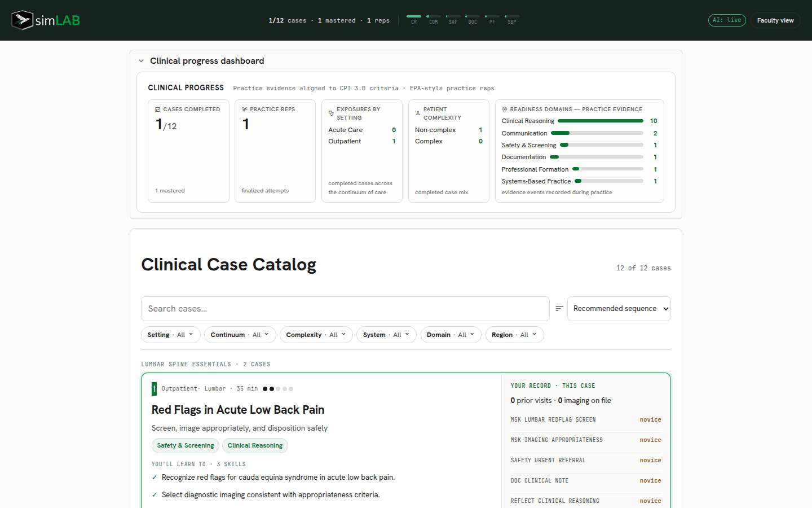The width and height of the screenshot is (812, 508).
Task: Click the Documentation readiness bar
Action: tap(597, 157)
